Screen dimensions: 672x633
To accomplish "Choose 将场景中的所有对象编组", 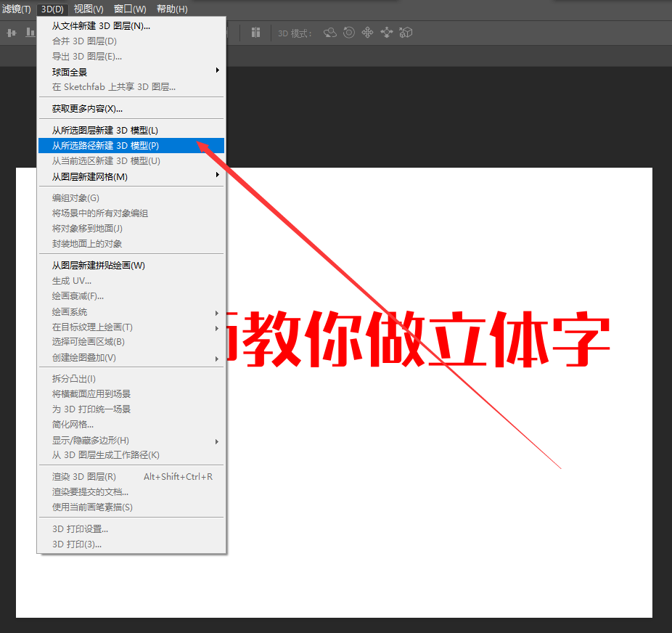I will pos(131,213).
